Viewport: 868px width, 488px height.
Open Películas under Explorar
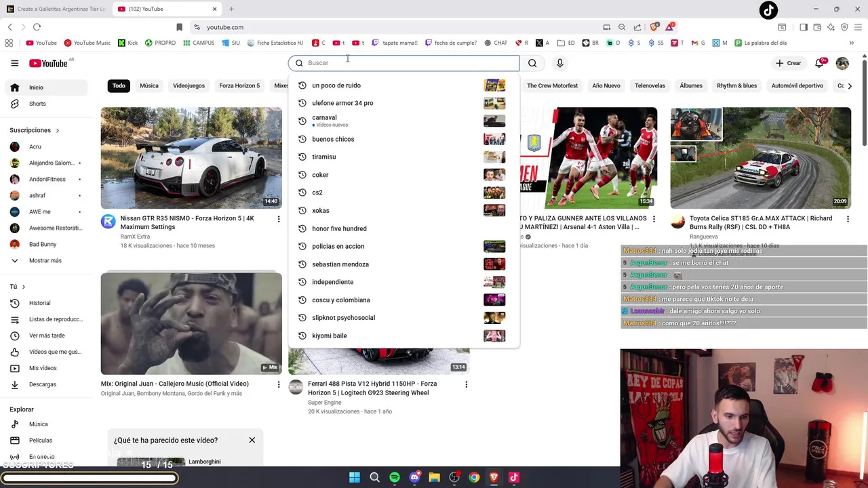pyautogui.click(x=45, y=441)
